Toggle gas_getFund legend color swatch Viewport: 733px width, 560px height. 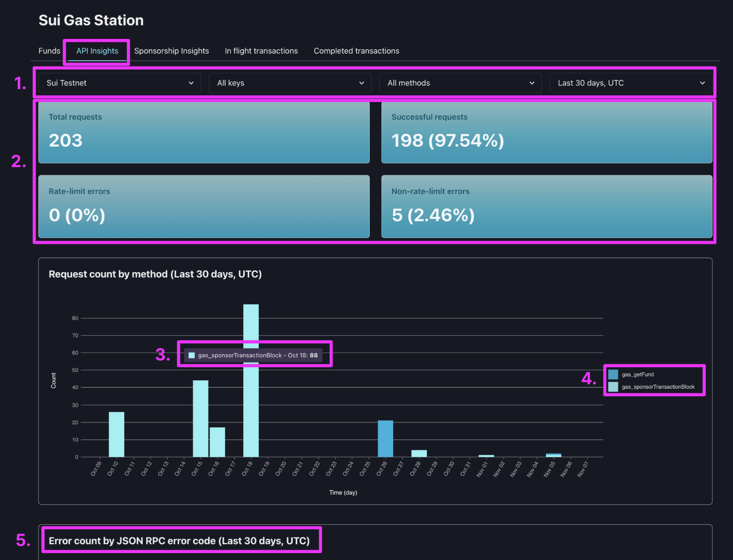pos(613,374)
